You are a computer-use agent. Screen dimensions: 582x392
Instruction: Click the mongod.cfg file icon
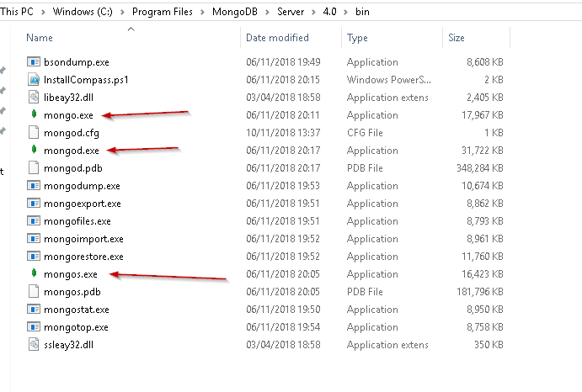[x=34, y=132]
